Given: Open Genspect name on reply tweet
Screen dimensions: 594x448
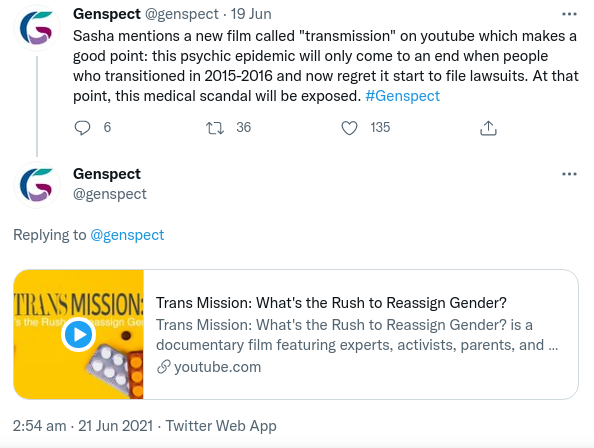Looking at the screenshot, I should pos(106,174).
